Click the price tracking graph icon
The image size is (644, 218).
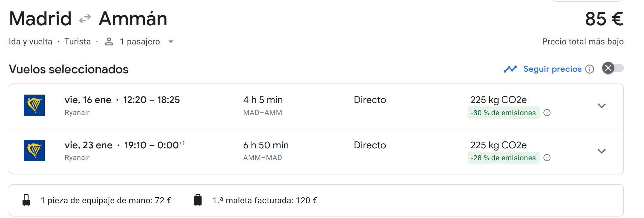(x=510, y=69)
